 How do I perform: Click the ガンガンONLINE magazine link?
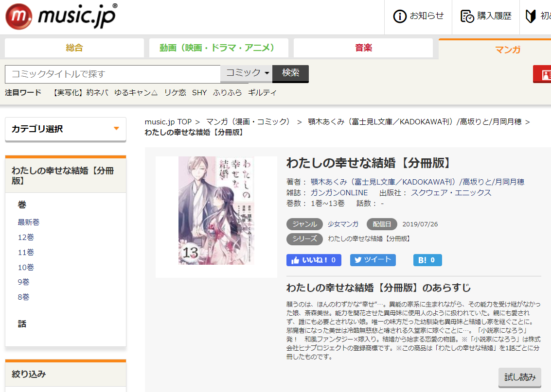339,193
